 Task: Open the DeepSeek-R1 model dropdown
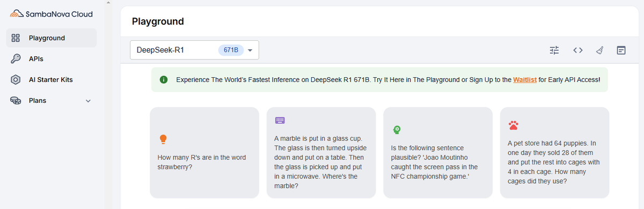point(194,50)
